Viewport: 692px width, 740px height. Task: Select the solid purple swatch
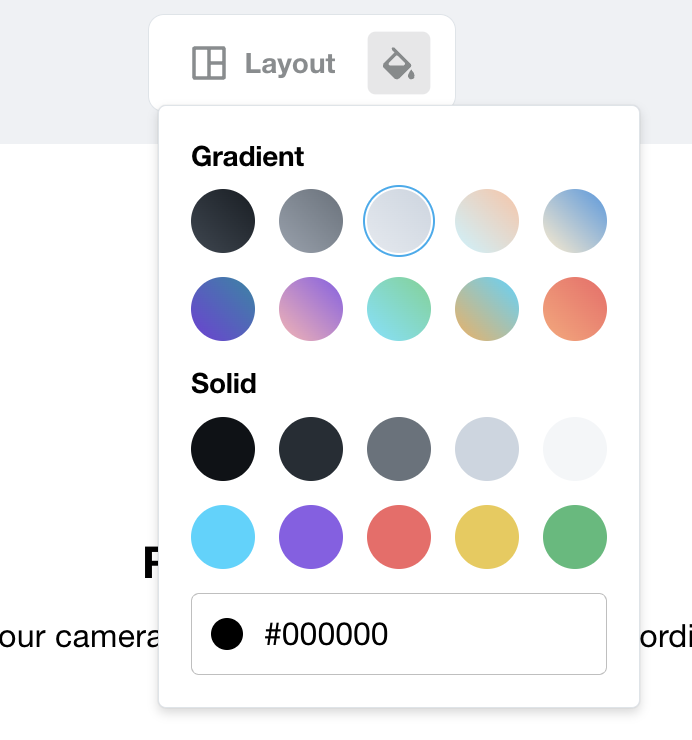(x=311, y=537)
